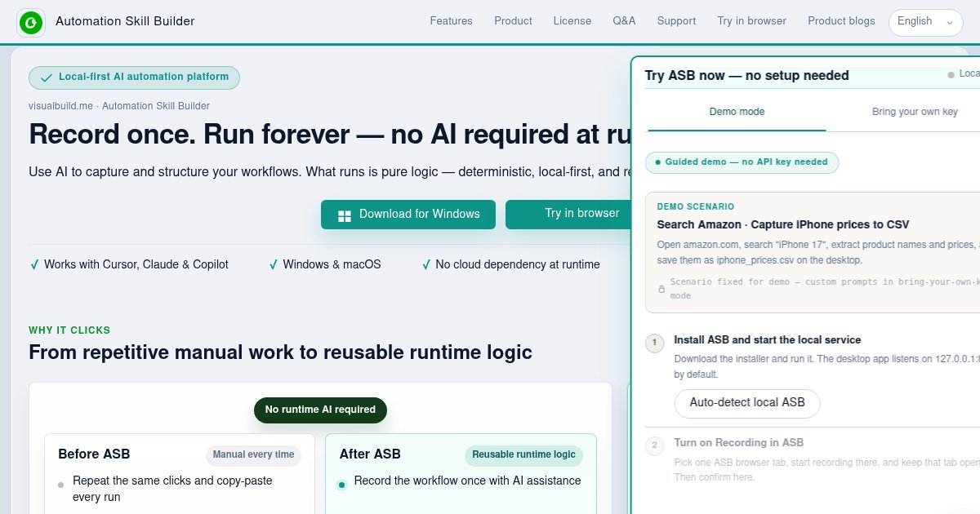Open the License page link
Image resolution: width=980 pixels, height=514 pixels.
click(572, 21)
